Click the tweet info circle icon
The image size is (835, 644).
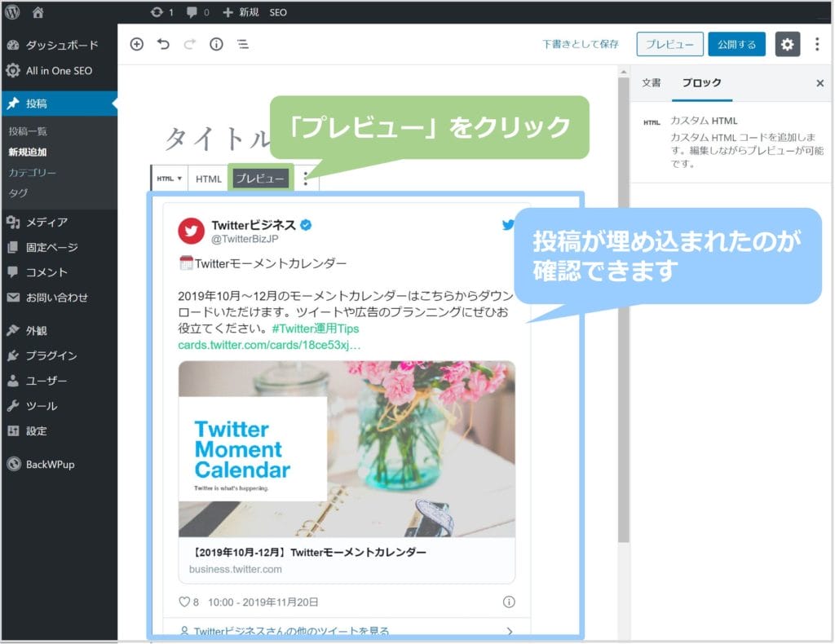pos(509,602)
